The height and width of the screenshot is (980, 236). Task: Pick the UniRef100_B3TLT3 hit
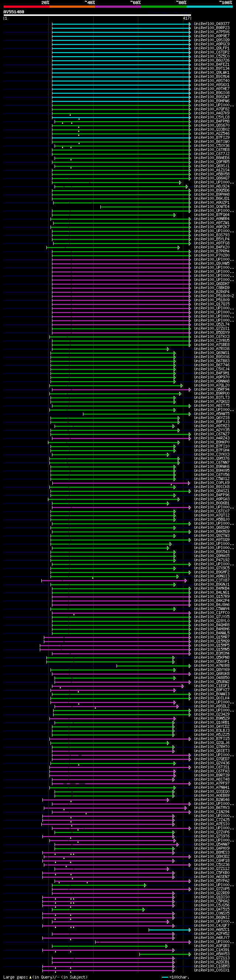(212, 397)
